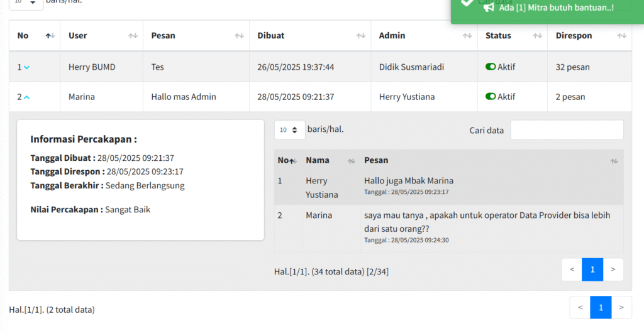Toggle Aktif status for Herry BUMD
This screenshot has width=644, height=331.
pyautogui.click(x=491, y=67)
